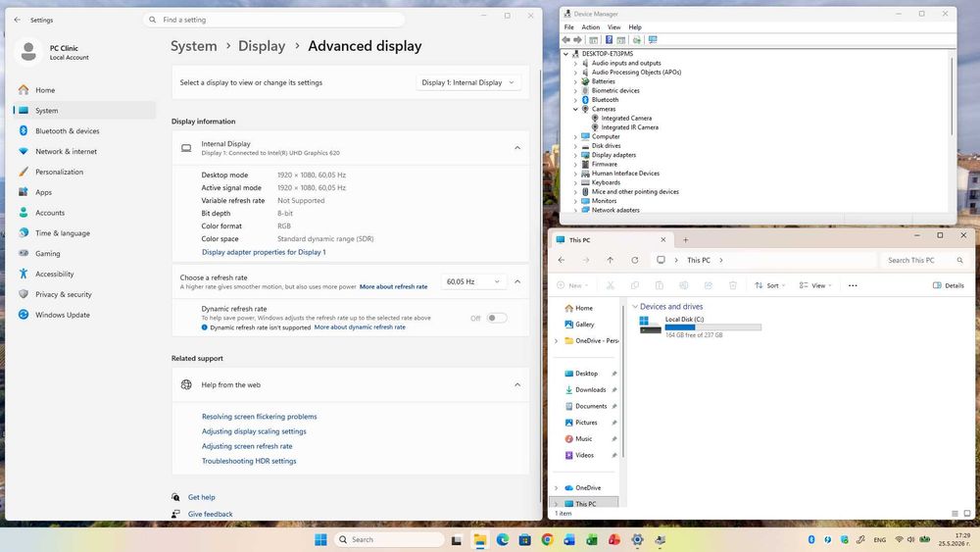This screenshot has height=552, width=980.
Task: Click the Device Manager help toolbar icon
Action: tap(609, 40)
